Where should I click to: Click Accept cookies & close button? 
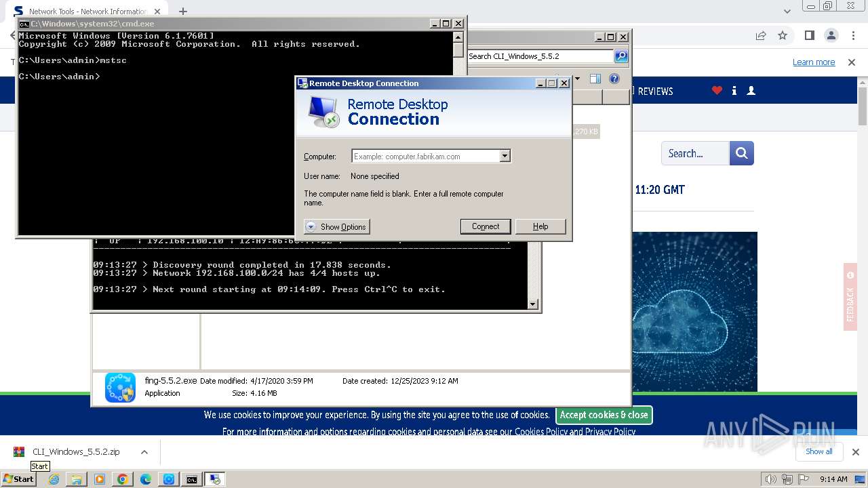pos(604,415)
